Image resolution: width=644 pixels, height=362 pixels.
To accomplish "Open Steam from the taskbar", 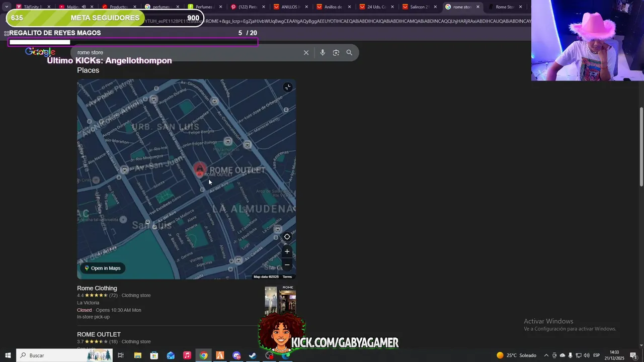I will click(253, 355).
